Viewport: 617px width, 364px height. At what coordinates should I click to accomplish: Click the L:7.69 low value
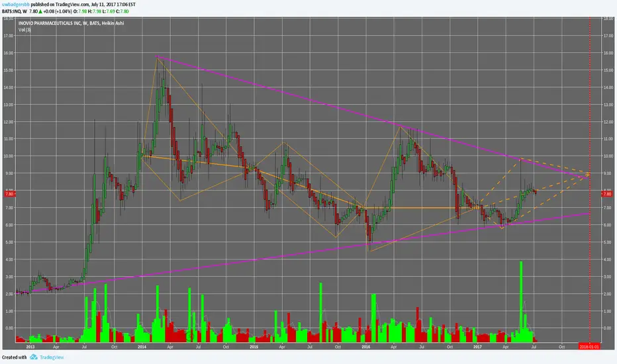point(108,11)
